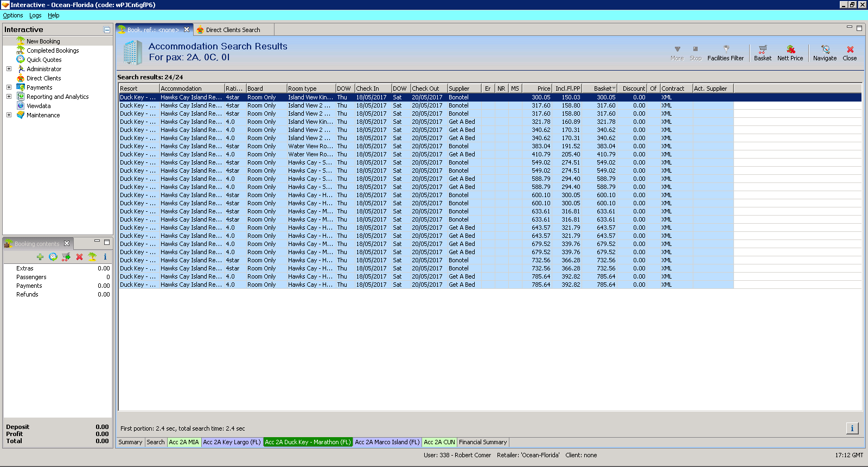This screenshot has width=868, height=467.
Task: Sort results by the Basket column header
Action: click(602, 89)
